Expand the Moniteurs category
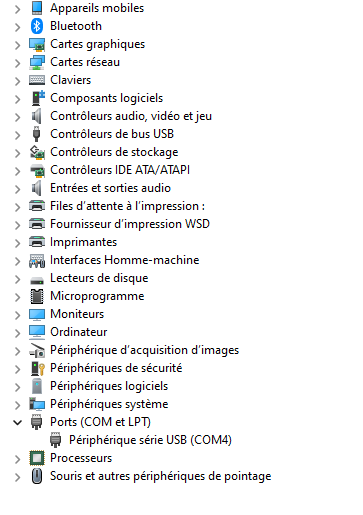The width and height of the screenshot is (363, 515). click(x=17, y=314)
